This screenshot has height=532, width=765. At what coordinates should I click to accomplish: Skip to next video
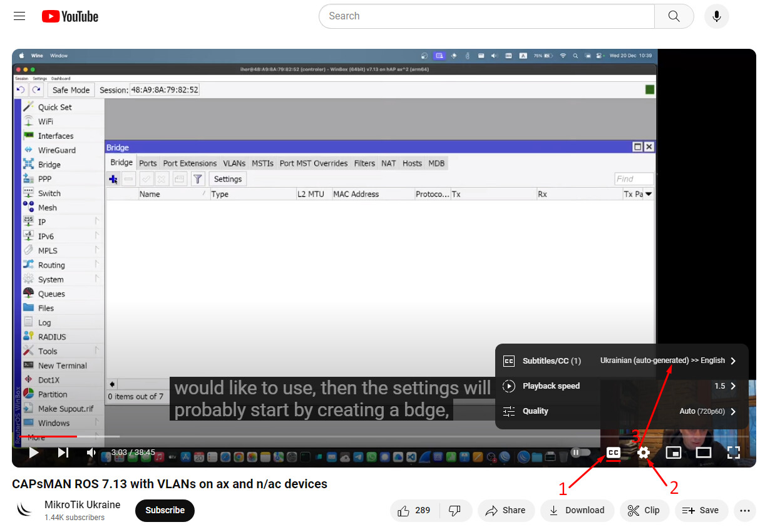(63, 452)
